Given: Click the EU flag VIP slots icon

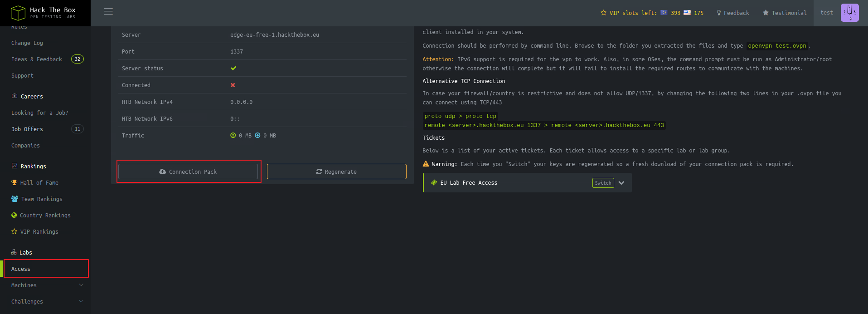Looking at the screenshot, I should [664, 13].
